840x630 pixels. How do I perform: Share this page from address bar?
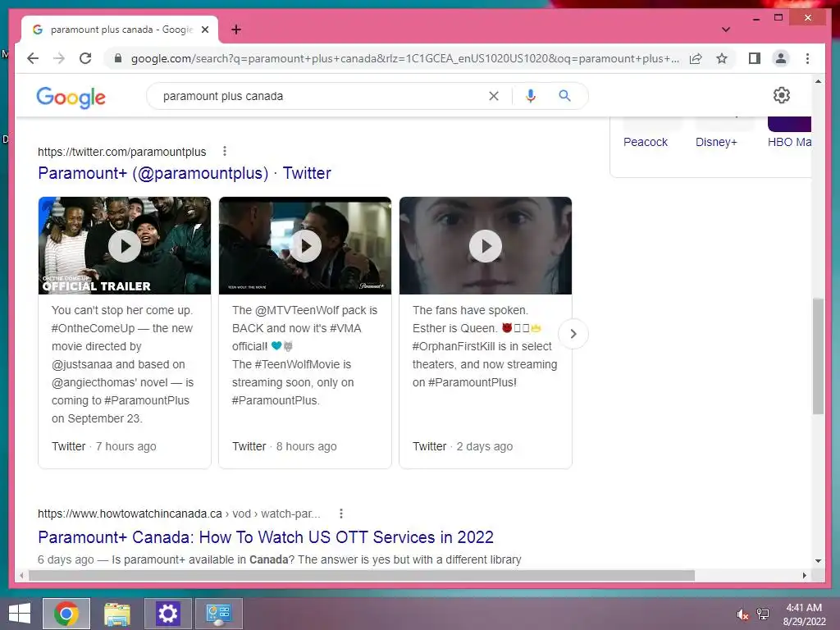point(696,58)
